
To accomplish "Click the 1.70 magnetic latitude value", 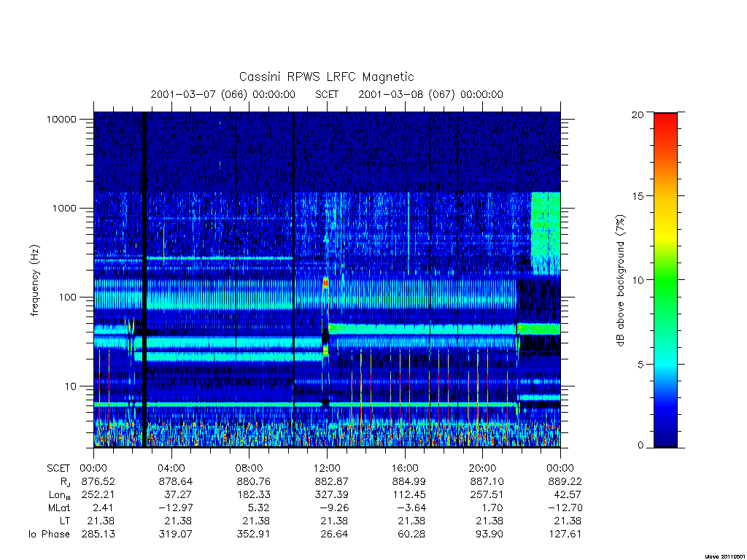I will (492, 508).
